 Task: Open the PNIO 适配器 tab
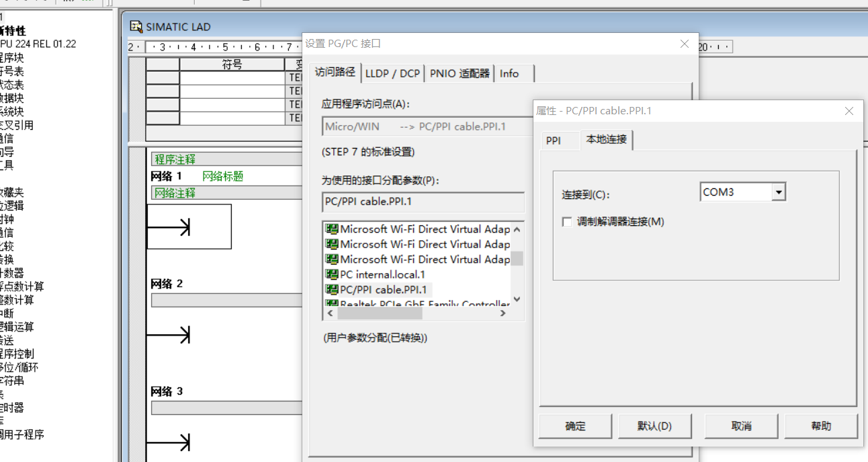click(460, 73)
